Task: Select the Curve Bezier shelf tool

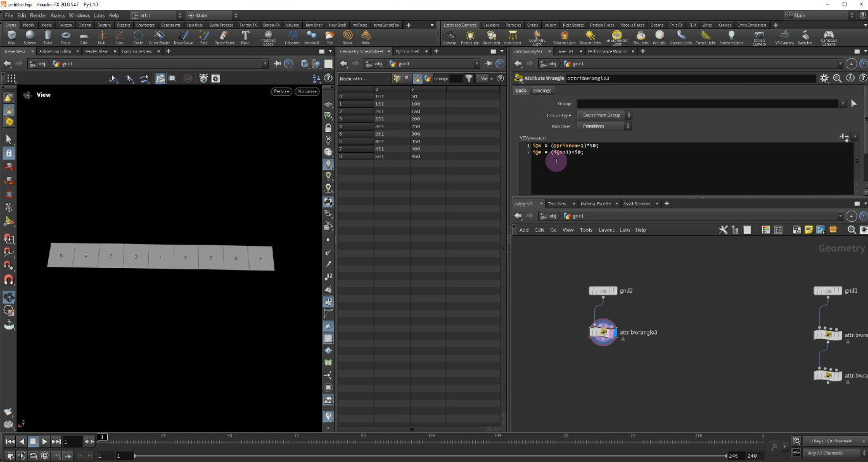Action: 159,37
